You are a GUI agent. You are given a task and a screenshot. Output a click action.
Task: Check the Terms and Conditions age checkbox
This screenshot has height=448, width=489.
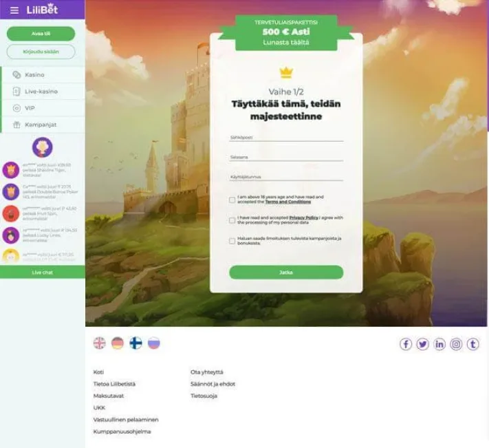232,200
